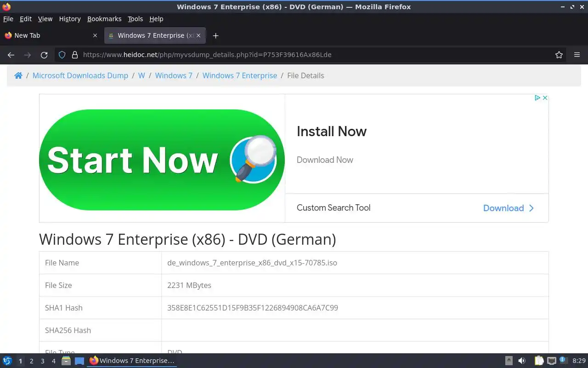Open the Windows 7 Enterprise breadcrumb link

pyautogui.click(x=240, y=75)
